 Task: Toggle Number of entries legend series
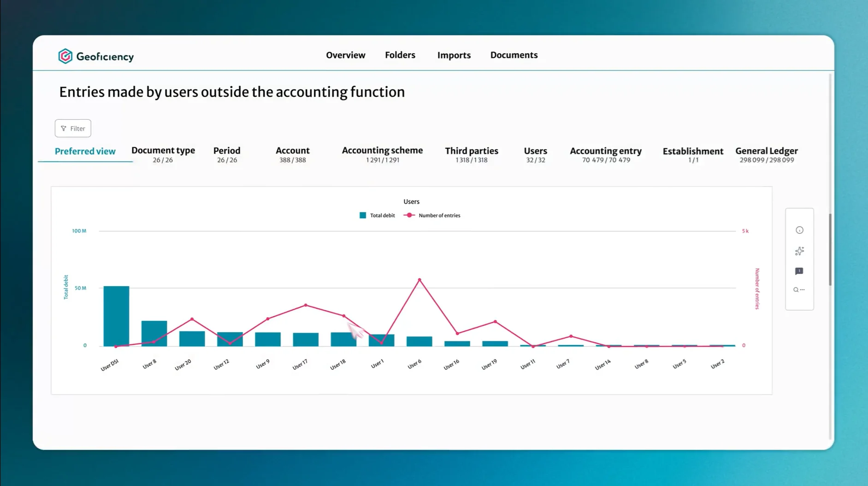(x=432, y=216)
